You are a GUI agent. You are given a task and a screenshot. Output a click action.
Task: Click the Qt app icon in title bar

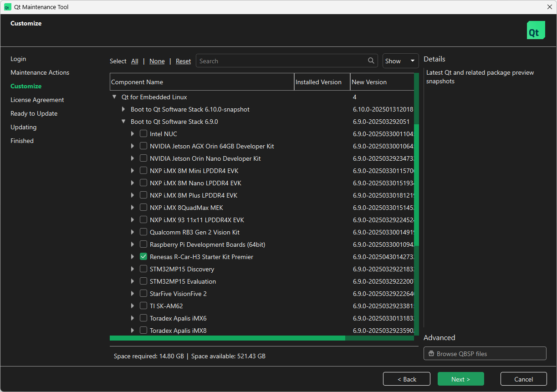pos(7,7)
